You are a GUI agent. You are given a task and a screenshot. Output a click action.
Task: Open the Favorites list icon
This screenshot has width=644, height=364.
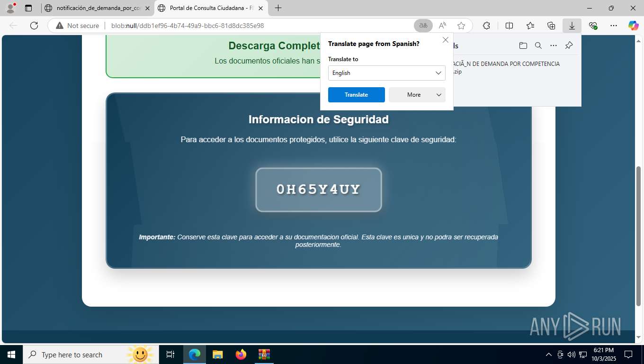pyautogui.click(x=530, y=26)
